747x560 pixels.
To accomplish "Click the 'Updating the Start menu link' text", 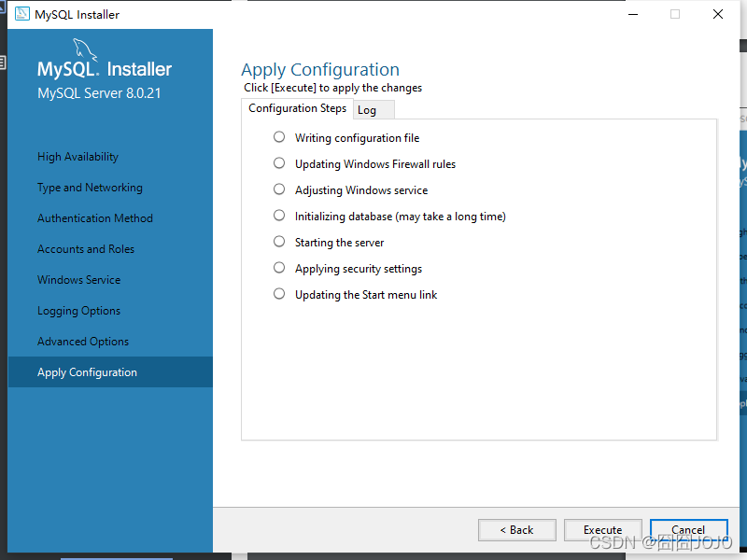I will tap(366, 295).
